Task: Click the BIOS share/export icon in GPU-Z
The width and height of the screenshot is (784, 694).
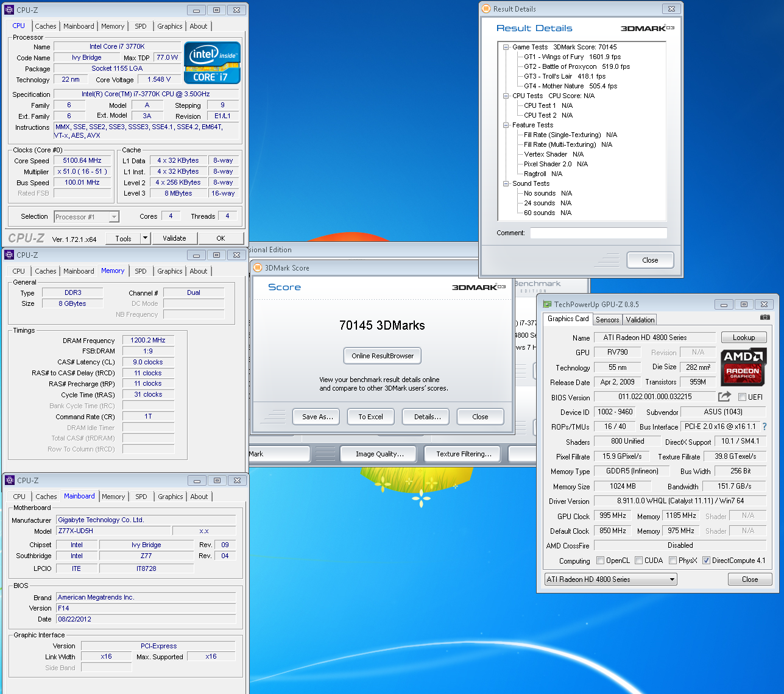Action: [724, 397]
